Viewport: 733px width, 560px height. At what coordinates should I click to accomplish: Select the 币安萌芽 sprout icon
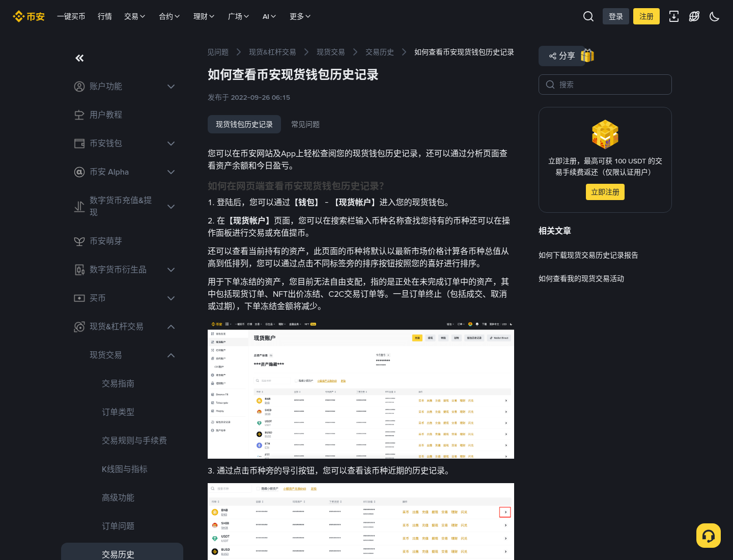coord(79,241)
